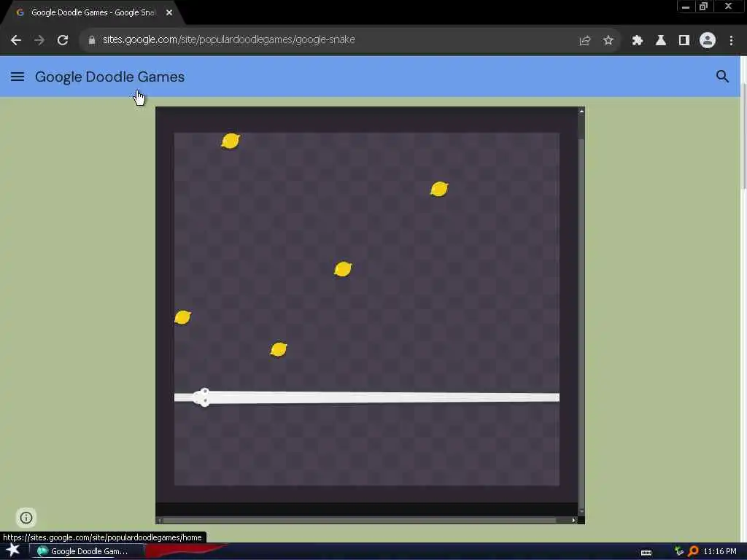Click the lock icon in address bar
The width and height of the screenshot is (747, 560).
(92, 40)
